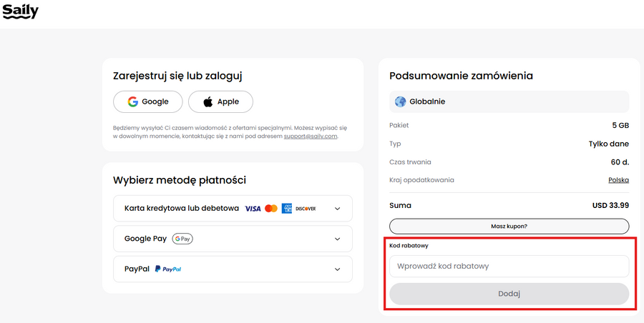Click the Google Pay badge icon
The height and width of the screenshot is (323, 644).
[x=182, y=239]
